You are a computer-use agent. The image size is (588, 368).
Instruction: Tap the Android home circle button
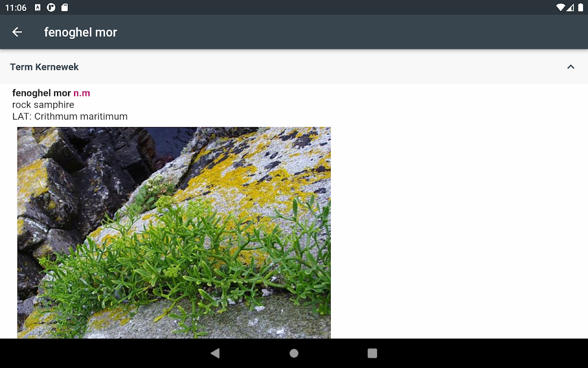coord(294,353)
